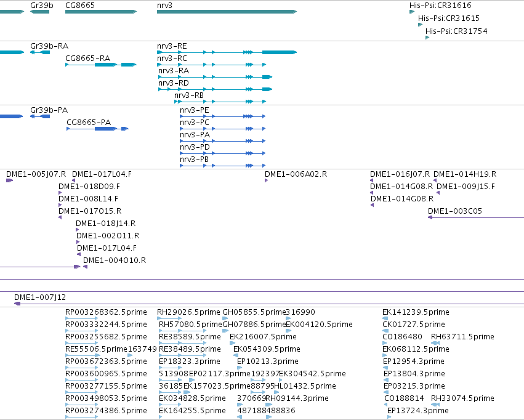Select EST CK01727.5prime
Viewport: 524px width, 420px height.
pyautogui.click(x=414, y=325)
